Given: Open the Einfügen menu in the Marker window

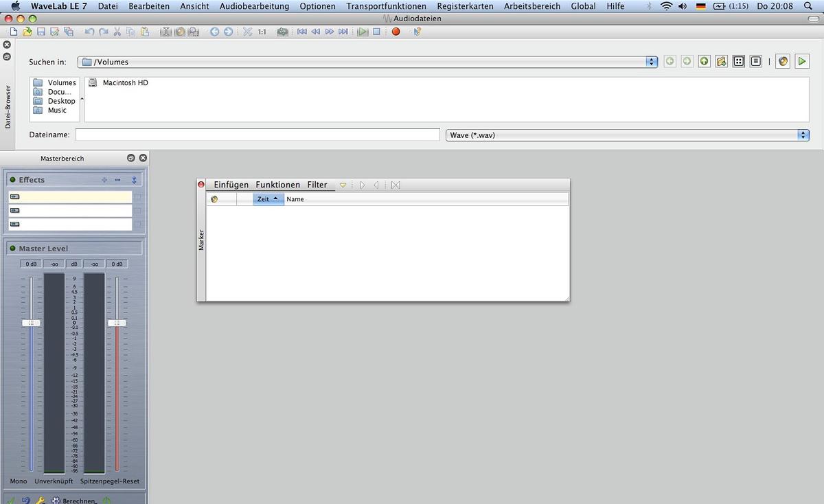Looking at the screenshot, I should pyautogui.click(x=231, y=185).
